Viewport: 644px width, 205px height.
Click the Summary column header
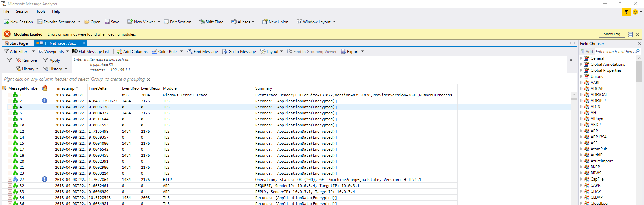pyautogui.click(x=355, y=88)
